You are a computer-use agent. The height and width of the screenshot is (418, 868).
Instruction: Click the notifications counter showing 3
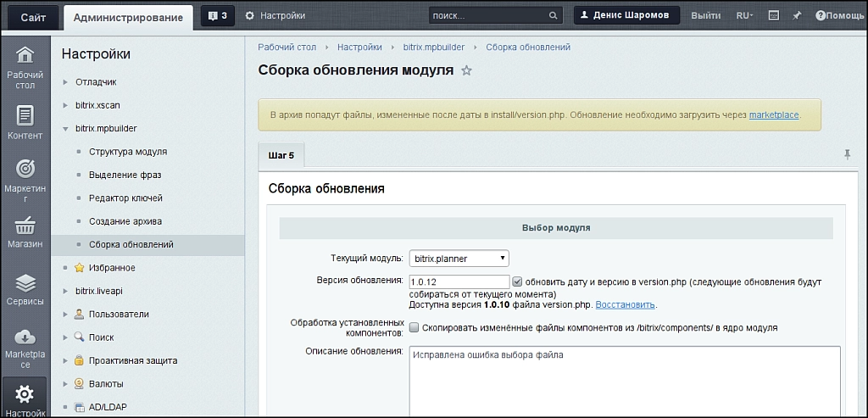[x=218, y=16]
